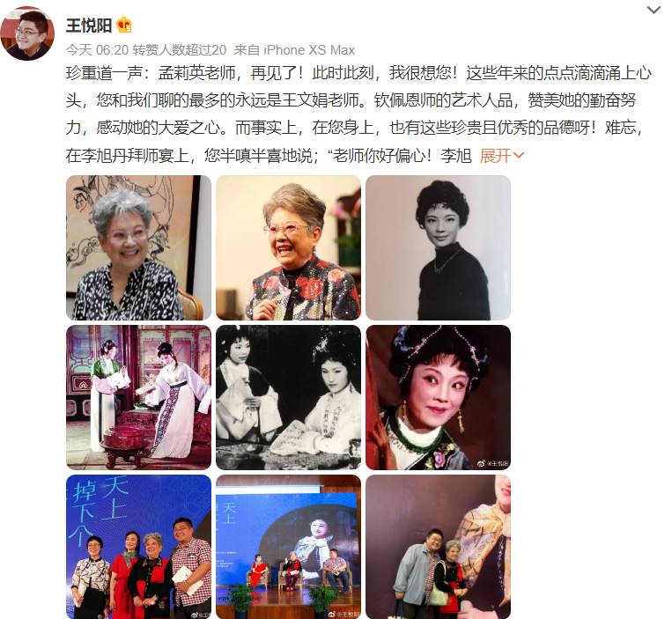Click the iPhone XS Max source link
The image size is (672, 619).
(309, 50)
